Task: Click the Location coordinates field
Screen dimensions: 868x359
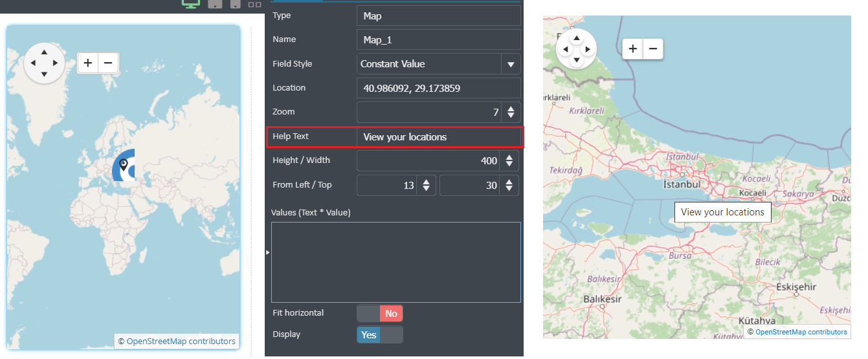Action: 439,88
